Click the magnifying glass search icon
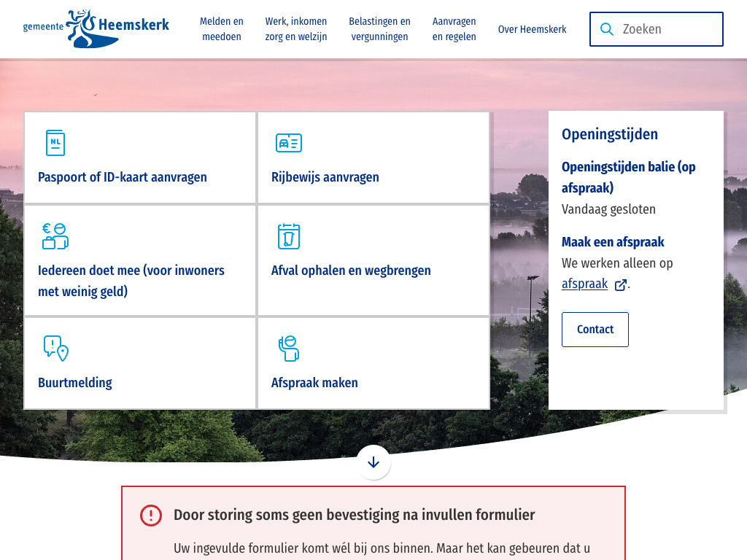 point(607,29)
